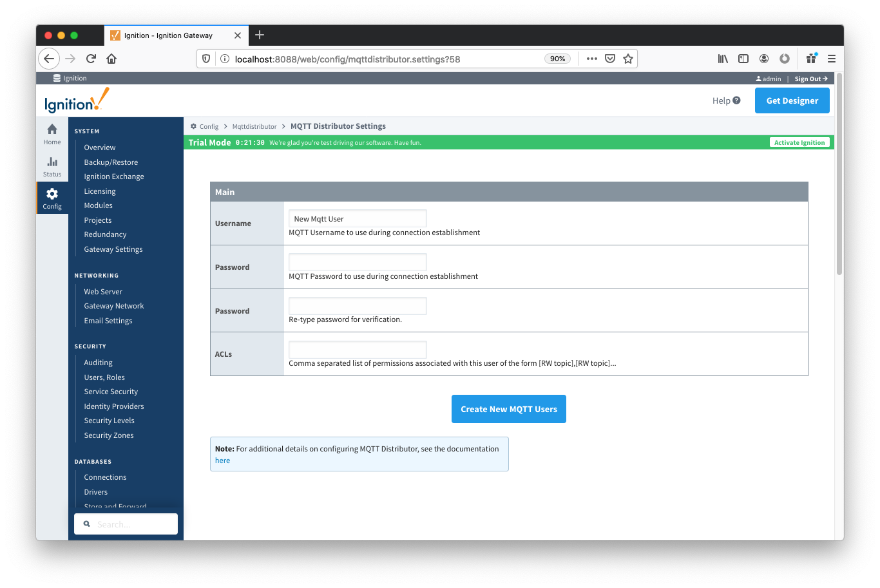Open Identity Providers settings
Viewport: 880px width, 588px height.
tap(114, 406)
